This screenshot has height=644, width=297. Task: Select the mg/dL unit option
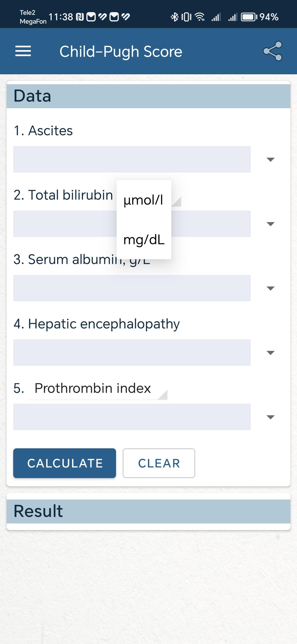click(x=144, y=239)
